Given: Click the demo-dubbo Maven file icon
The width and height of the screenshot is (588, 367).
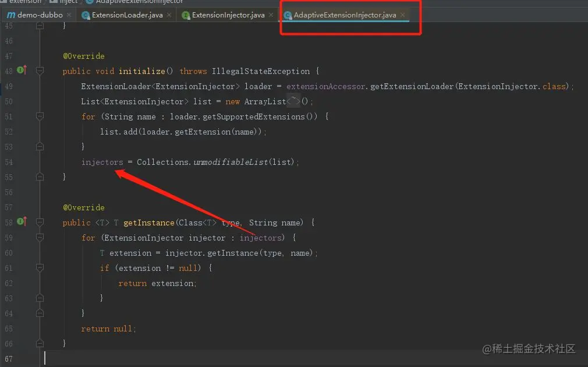Looking at the screenshot, I should [11, 15].
